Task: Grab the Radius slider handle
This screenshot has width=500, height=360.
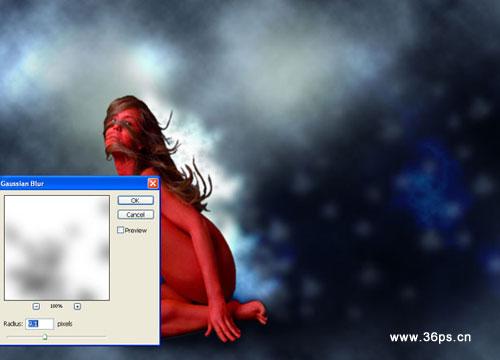Action: click(x=45, y=337)
